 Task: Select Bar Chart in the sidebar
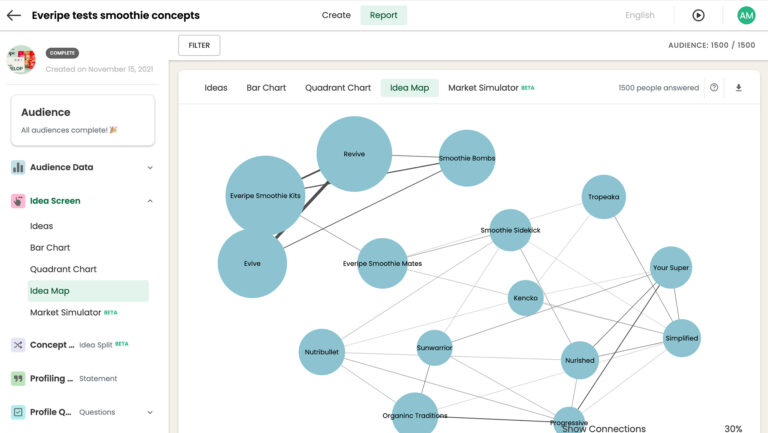pyautogui.click(x=50, y=247)
